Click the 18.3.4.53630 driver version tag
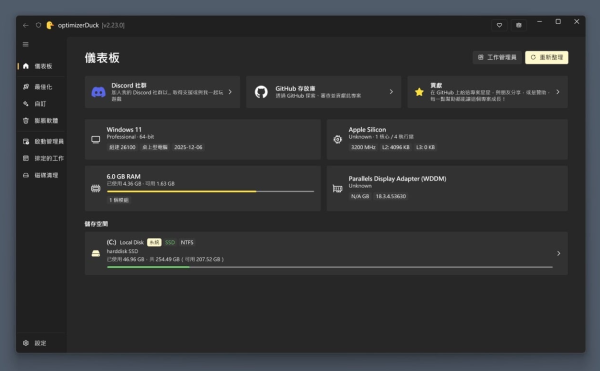The height and width of the screenshot is (371, 600). click(391, 196)
